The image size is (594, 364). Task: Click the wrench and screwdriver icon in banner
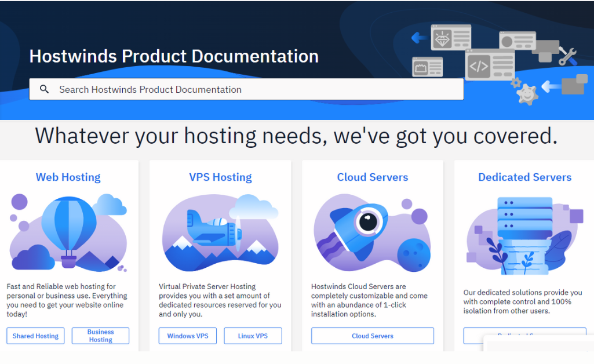coord(567,56)
